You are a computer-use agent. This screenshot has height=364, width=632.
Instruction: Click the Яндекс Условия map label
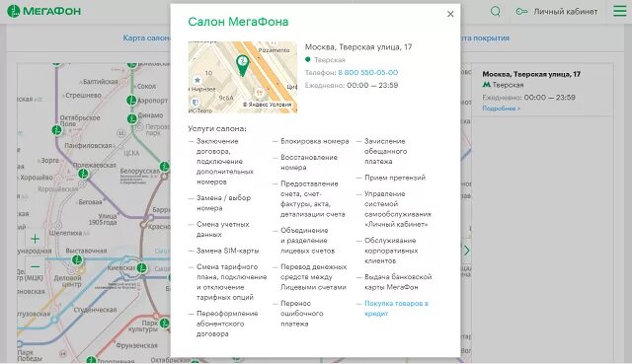coord(267,105)
